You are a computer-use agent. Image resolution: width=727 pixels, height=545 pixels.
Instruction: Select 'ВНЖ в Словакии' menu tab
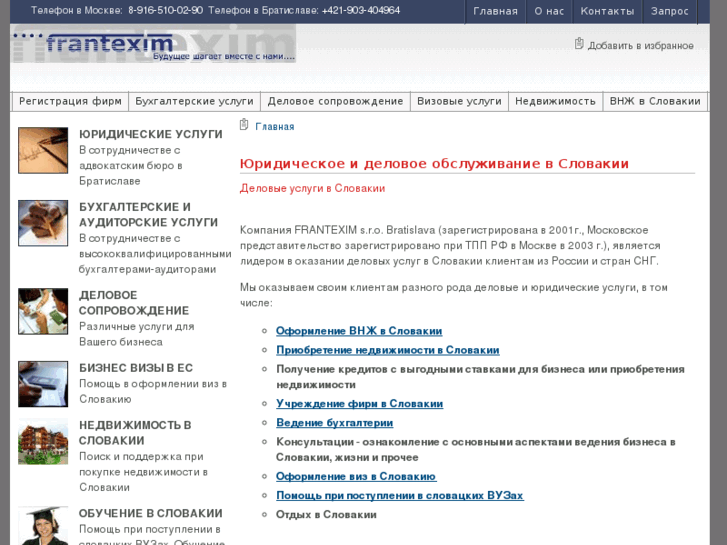pyautogui.click(x=655, y=101)
